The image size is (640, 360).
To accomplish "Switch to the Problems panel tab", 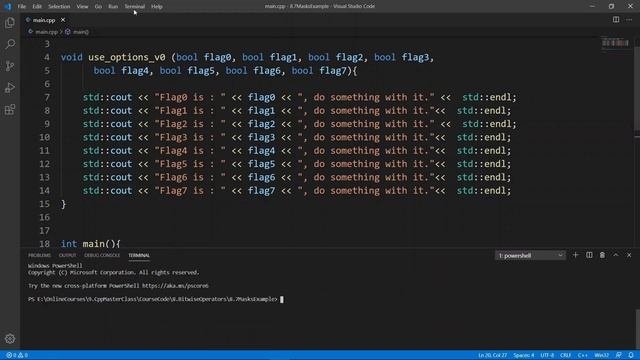I will [x=40, y=256].
